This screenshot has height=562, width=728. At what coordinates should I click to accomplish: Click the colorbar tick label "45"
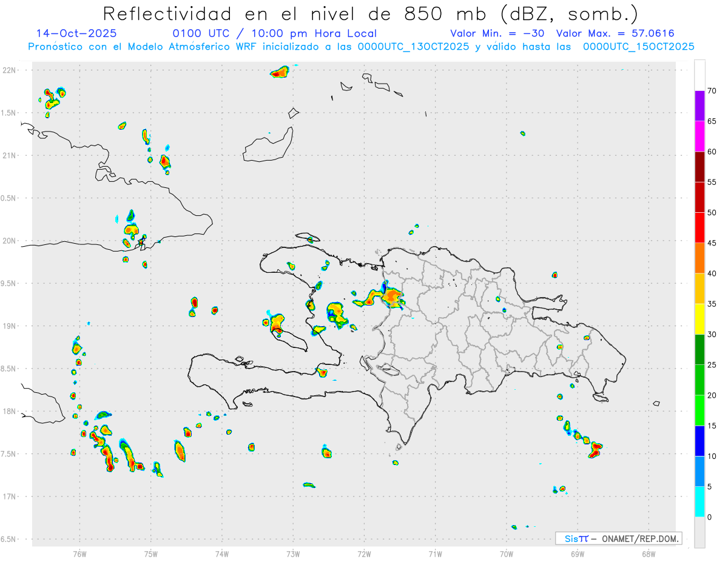(x=712, y=243)
